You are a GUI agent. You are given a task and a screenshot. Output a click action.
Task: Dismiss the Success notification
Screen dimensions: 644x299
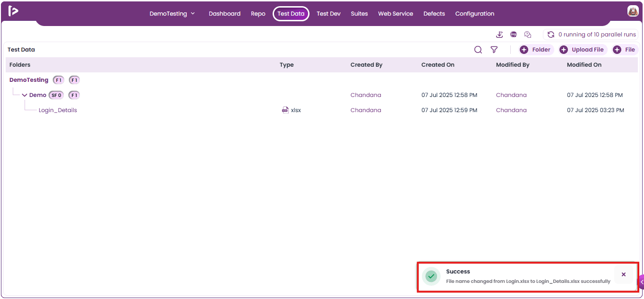[x=624, y=274]
